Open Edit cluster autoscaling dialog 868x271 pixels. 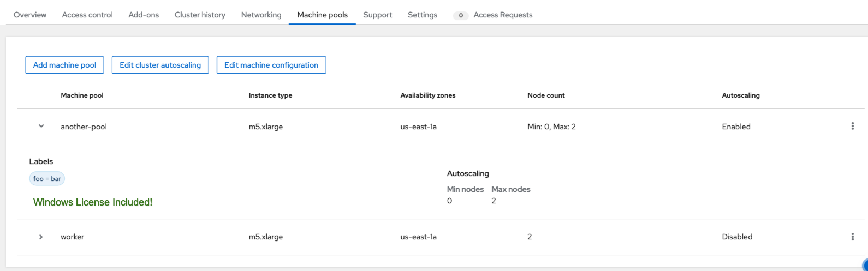point(160,65)
